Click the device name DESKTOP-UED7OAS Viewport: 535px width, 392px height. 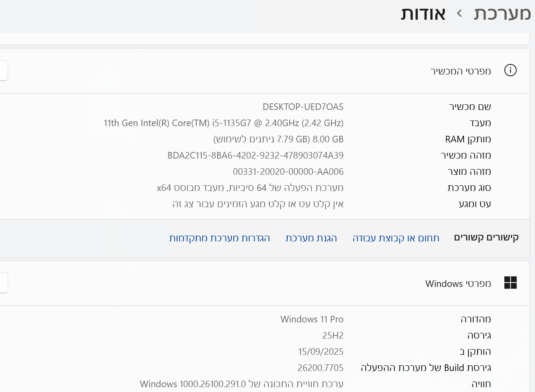[303, 106]
